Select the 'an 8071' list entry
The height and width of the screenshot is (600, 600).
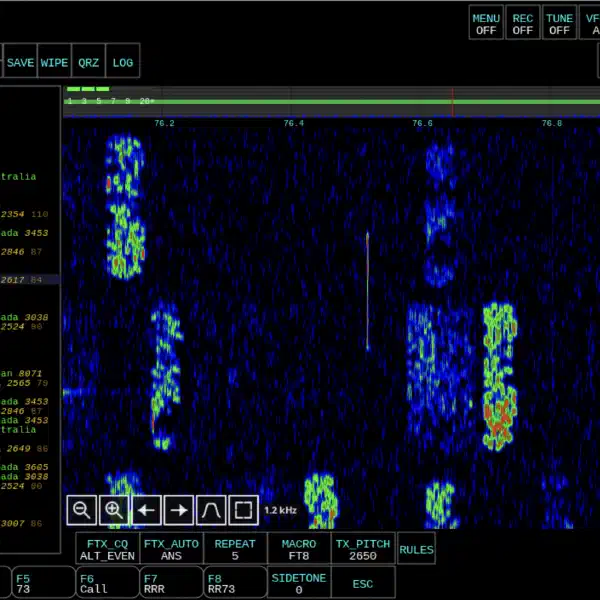21,373
